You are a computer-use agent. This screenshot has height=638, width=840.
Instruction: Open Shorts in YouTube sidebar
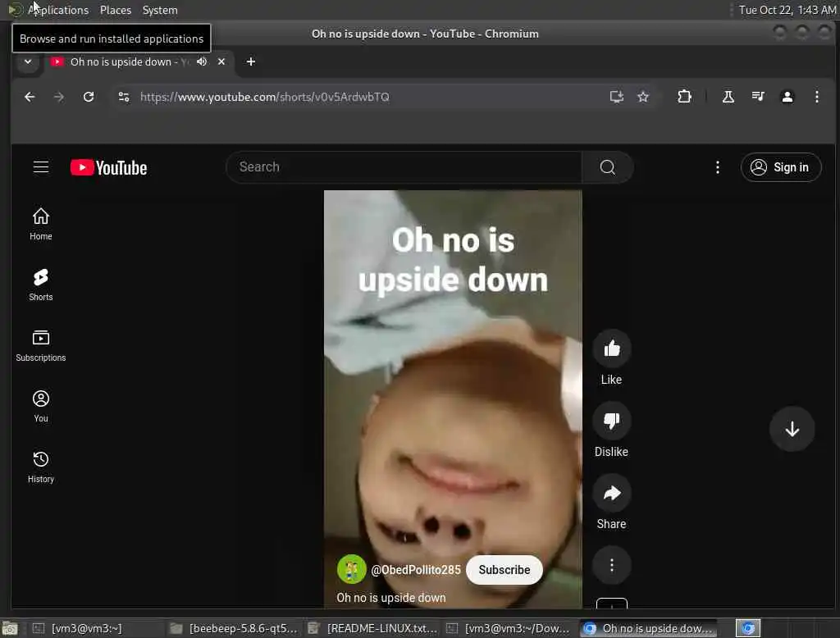pos(41,285)
